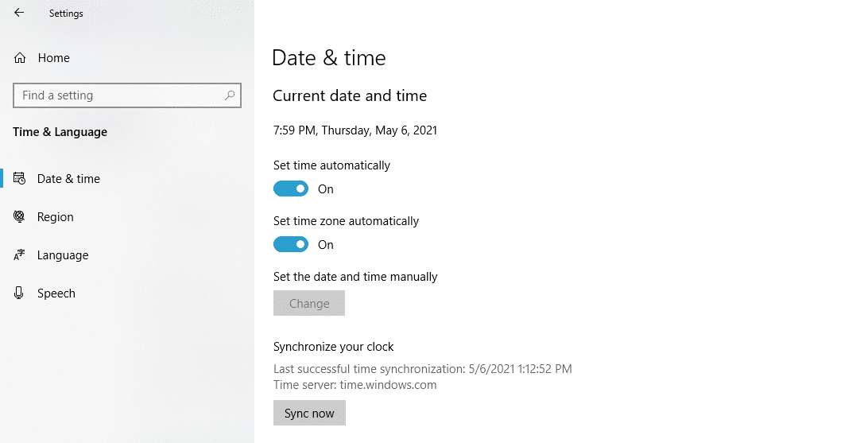The image size is (868, 443).
Task: Focus the Find a setting search field
Action: [119, 95]
